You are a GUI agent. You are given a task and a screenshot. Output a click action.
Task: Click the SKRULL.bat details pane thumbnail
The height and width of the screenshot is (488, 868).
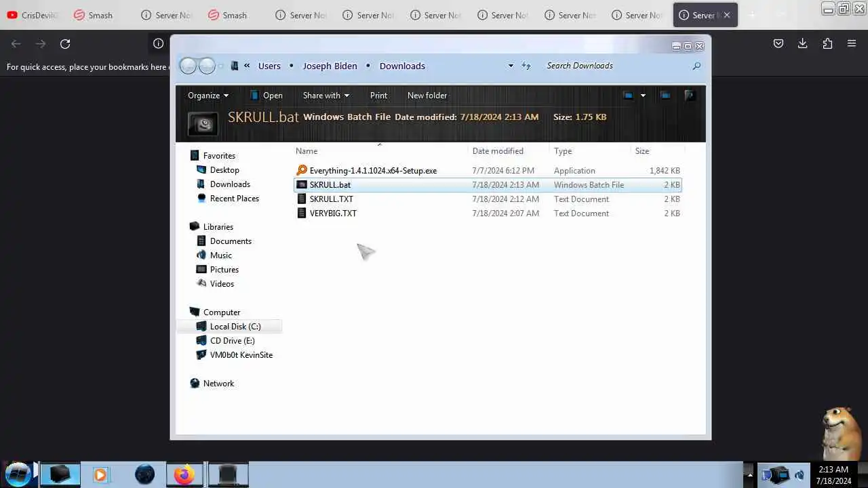(203, 123)
